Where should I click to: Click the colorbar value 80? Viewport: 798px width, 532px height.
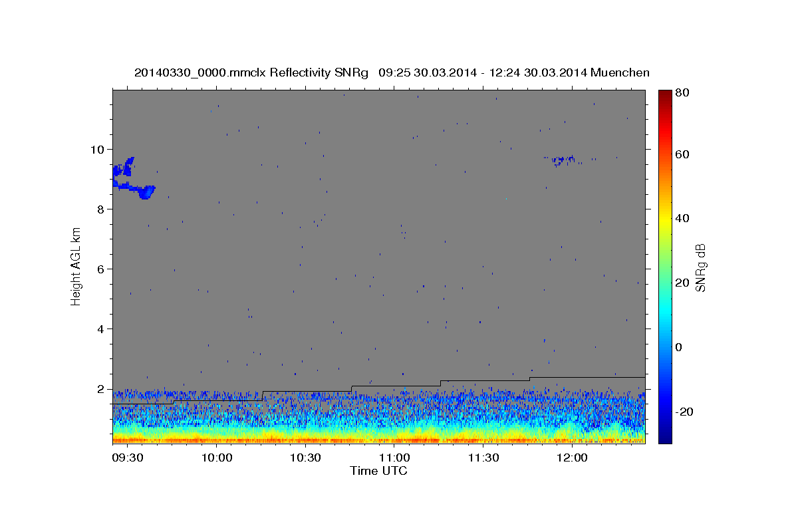(684, 93)
